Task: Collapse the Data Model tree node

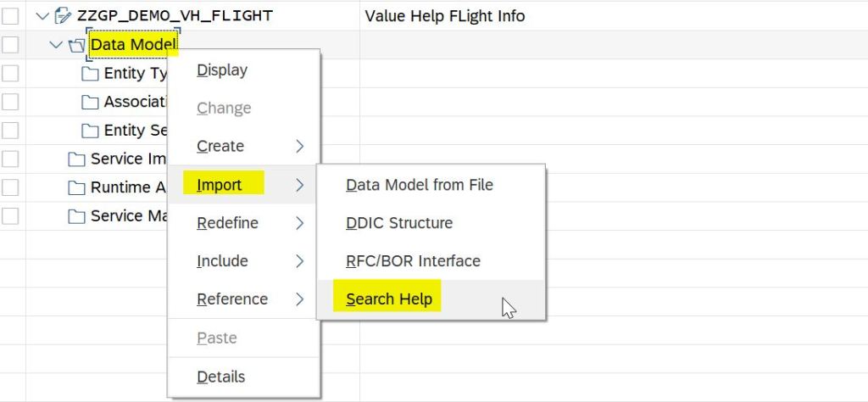Action: pos(56,45)
